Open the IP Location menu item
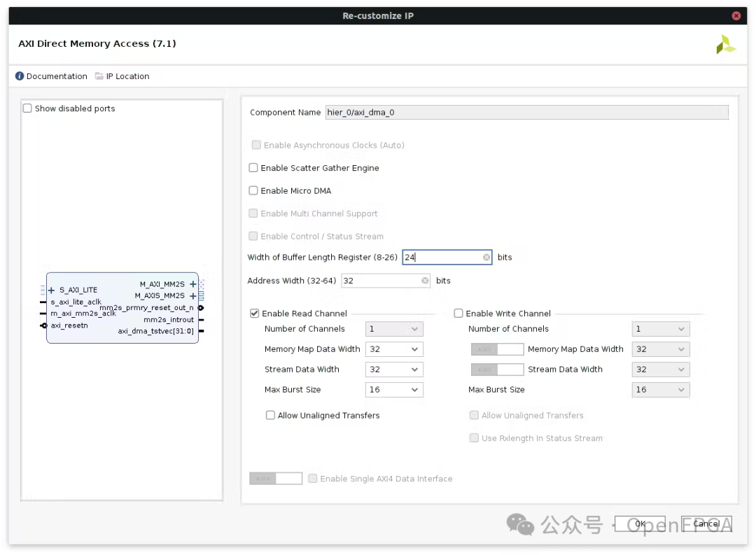756x555 pixels. [127, 76]
